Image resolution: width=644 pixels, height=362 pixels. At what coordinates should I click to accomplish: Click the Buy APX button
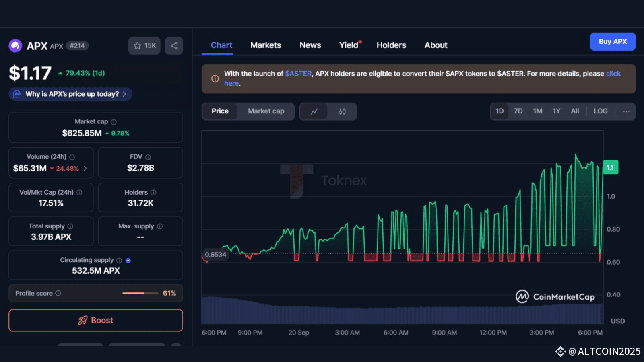(x=613, y=42)
